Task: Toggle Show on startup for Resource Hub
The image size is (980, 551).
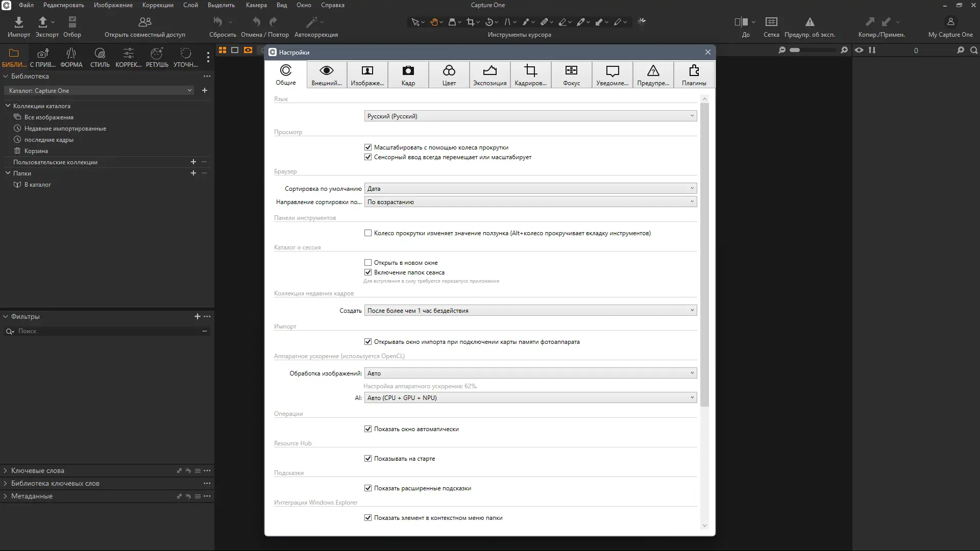Action: coord(368,459)
